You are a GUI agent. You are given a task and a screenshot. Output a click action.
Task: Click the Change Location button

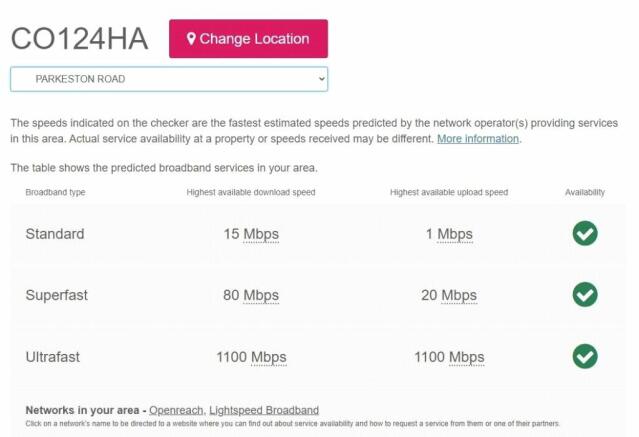(x=248, y=39)
